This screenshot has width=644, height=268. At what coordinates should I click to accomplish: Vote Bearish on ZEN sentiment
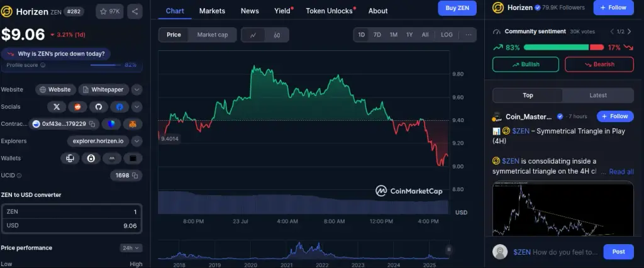click(x=599, y=65)
